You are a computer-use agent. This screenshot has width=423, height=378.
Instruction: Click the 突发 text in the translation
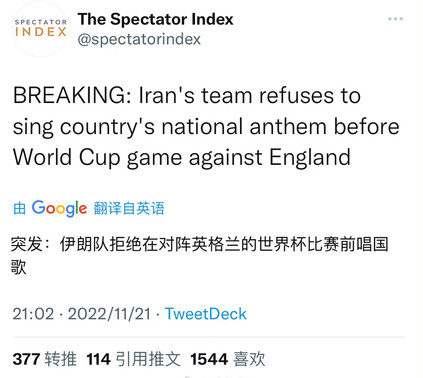click(26, 244)
